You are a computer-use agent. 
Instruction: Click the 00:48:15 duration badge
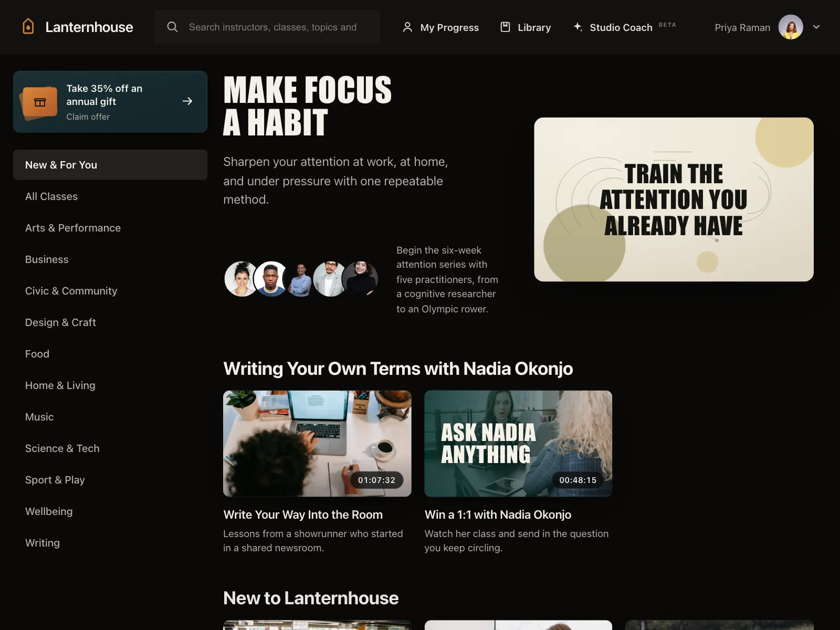(x=577, y=480)
